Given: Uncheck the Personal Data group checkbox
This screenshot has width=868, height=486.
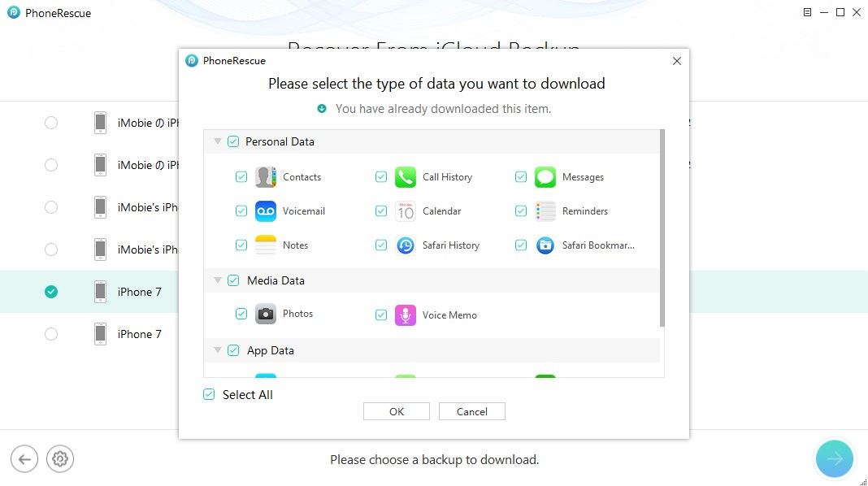Looking at the screenshot, I should pos(233,141).
